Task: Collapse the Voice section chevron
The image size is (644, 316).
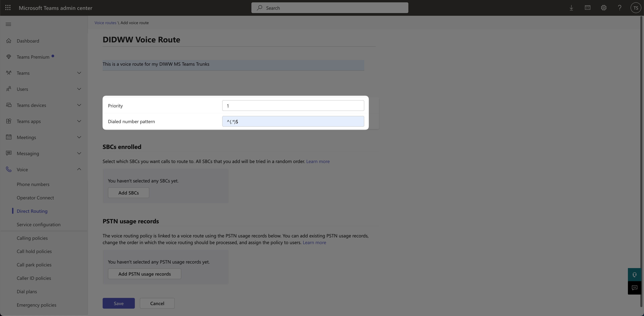Action: pyautogui.click(x=79, y=169)
